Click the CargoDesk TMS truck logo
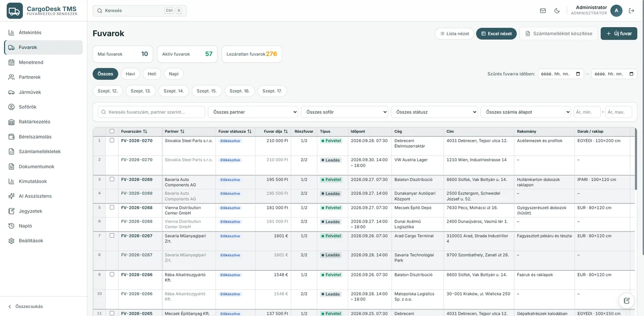 [x=15, y=11]
